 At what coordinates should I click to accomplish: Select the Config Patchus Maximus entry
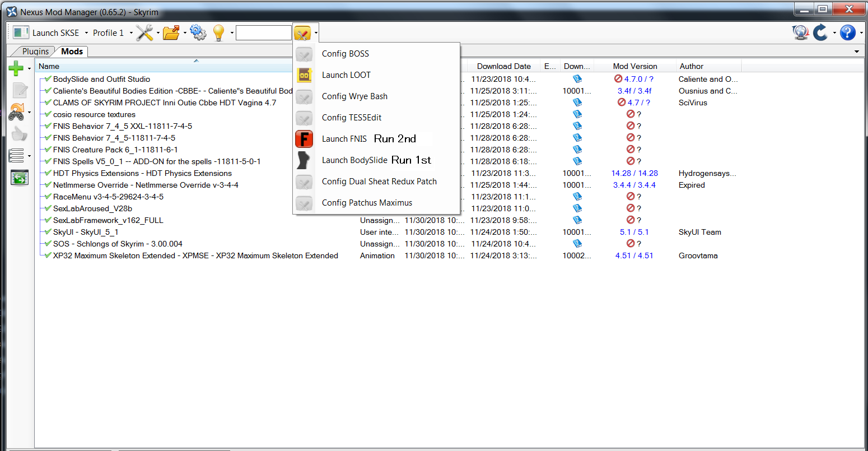pyautogui.click(x=376, y=203)
